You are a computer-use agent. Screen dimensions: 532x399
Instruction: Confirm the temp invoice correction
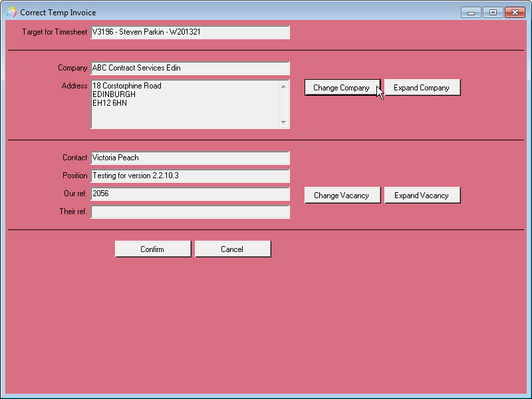pos(153,249)
